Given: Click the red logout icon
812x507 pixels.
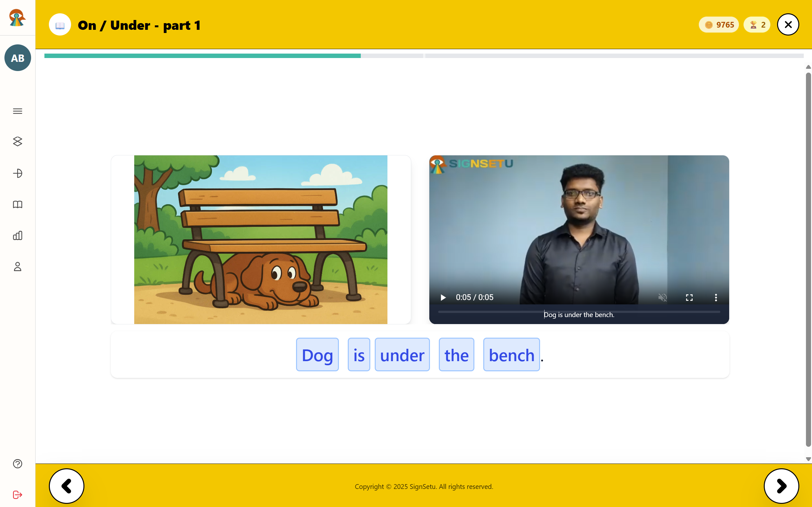Looking at the screenshot, I should point(17,495).
